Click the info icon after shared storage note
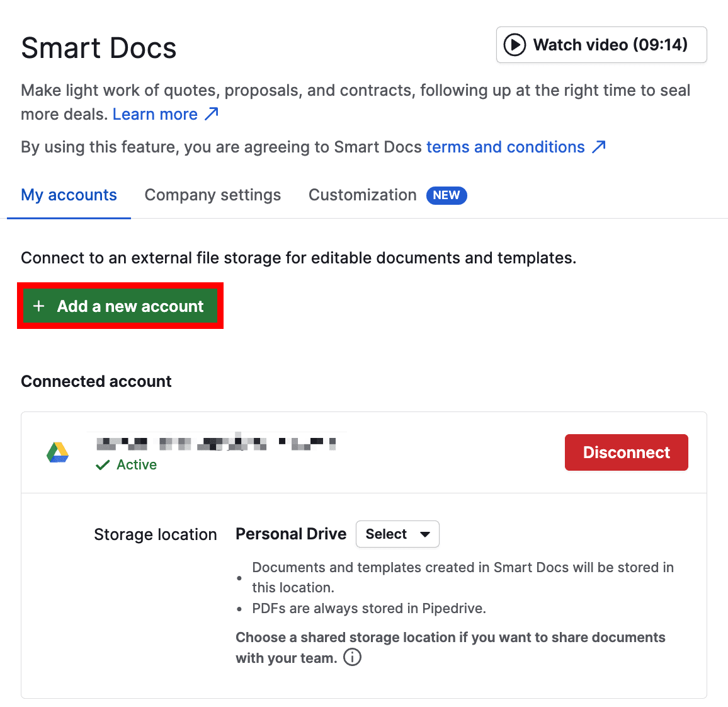This screenshot has width=728, height=707. [x=353, y=657]
